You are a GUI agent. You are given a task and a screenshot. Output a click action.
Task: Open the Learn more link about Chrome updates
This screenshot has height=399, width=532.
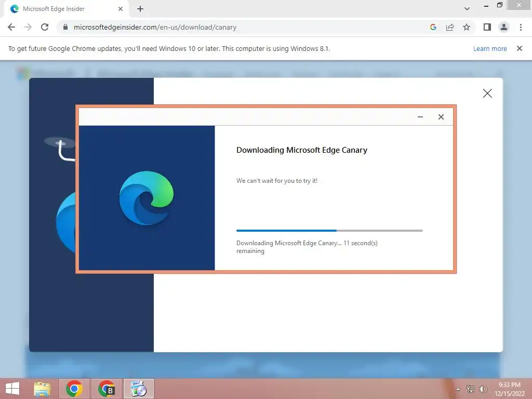click(490, 48)
